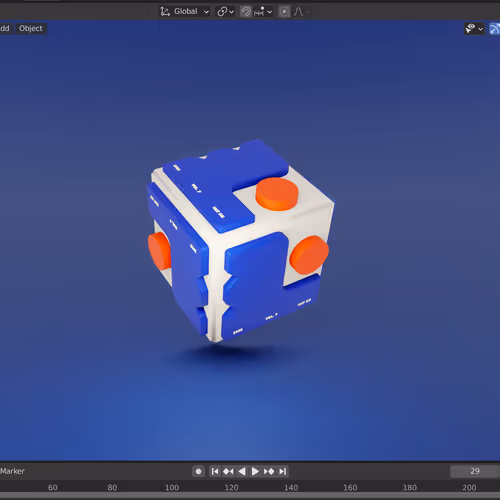Open the Marker menu in timeline

tap(12, 471)
